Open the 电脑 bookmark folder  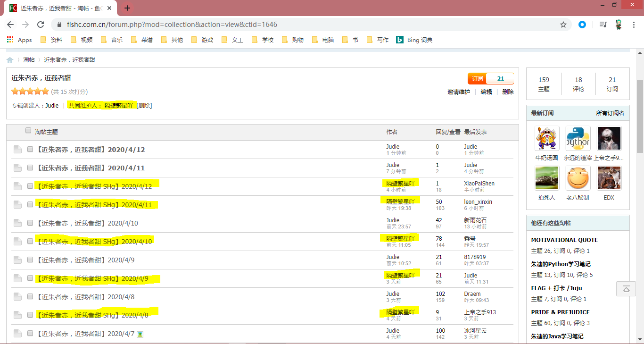coord(323,40)
